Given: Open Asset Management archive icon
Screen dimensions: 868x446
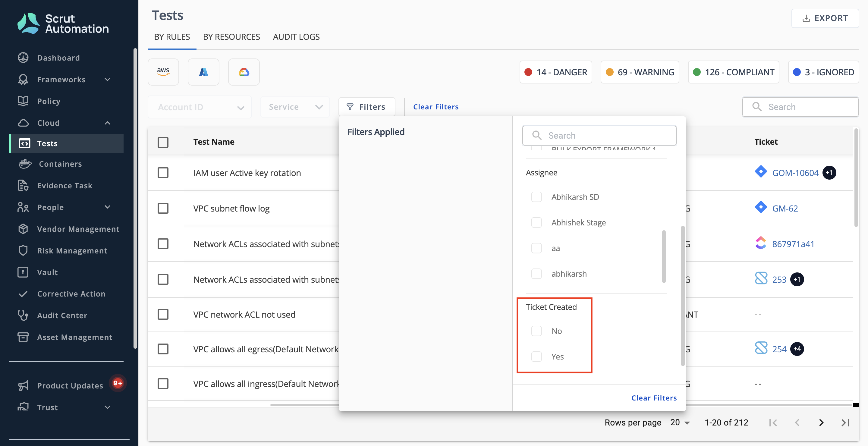Looking at the screenshot, I should [23, 337].
